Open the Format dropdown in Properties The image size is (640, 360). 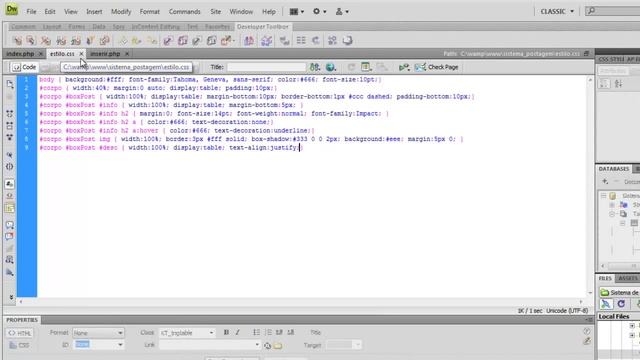click(98, 333)
